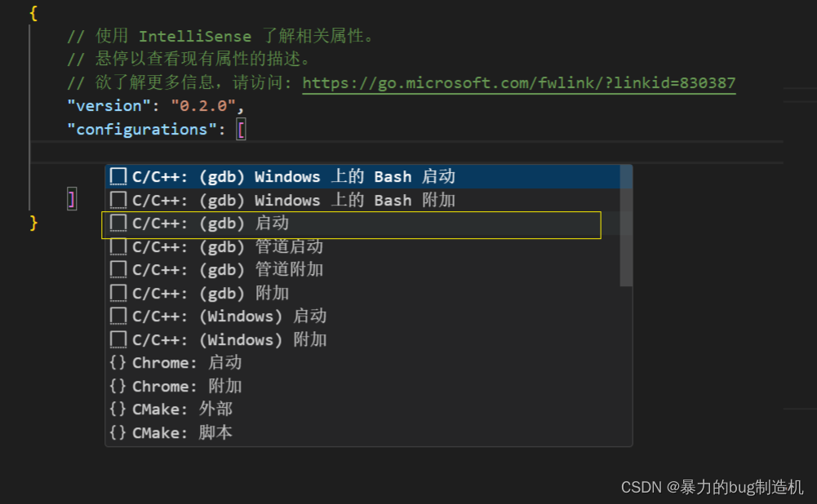
Task: Click snippet icon beside '(Windows) 附加'
Action: tap(118, 340)
